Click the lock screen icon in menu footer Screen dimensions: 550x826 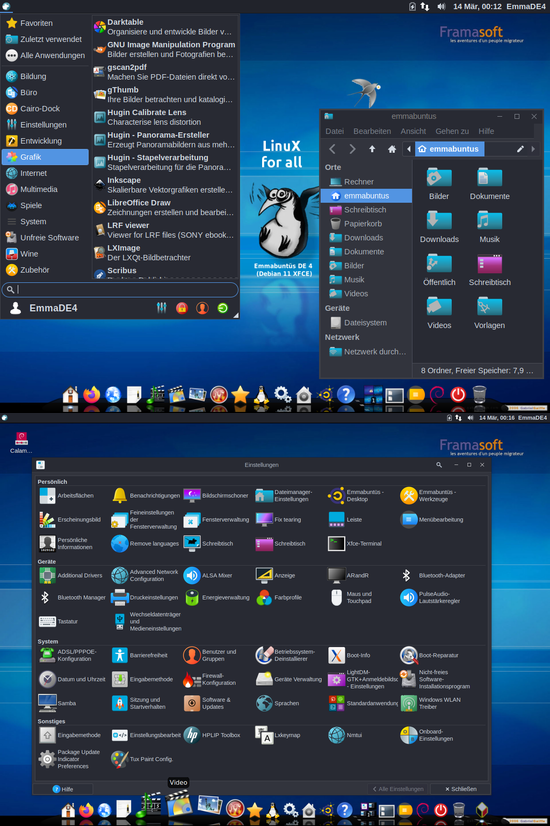pyautogui.click(x=182, y=308)
